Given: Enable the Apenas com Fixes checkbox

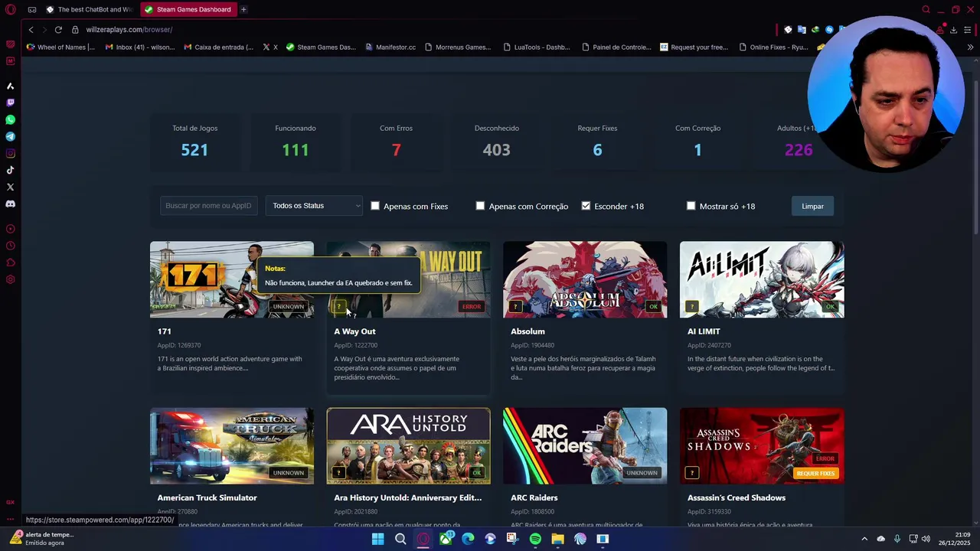Looking at the screenshot, I should pyautogui.click(x=375, y=206).
